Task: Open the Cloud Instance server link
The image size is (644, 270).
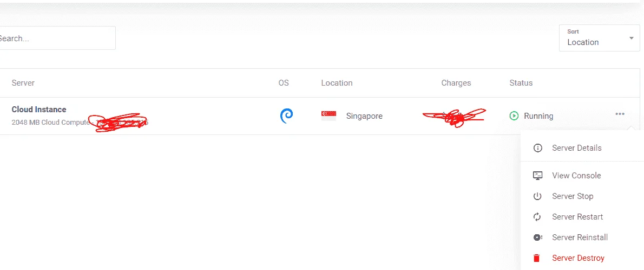Action: tap(38, 110)
